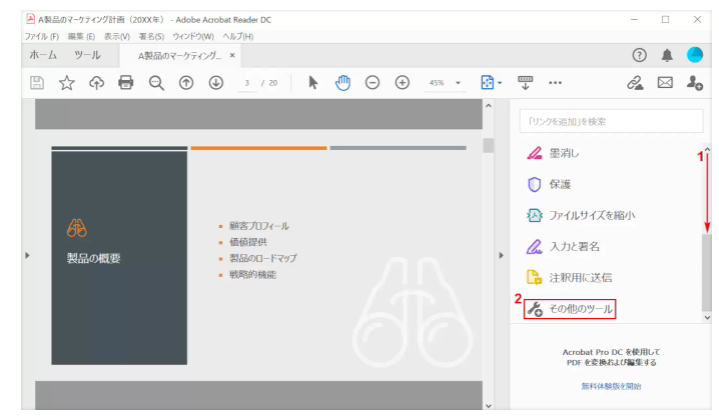Screen dimensions: 719x418
Task: Click the page number input box
Action: pyautogui.click(x=247, y=83)
